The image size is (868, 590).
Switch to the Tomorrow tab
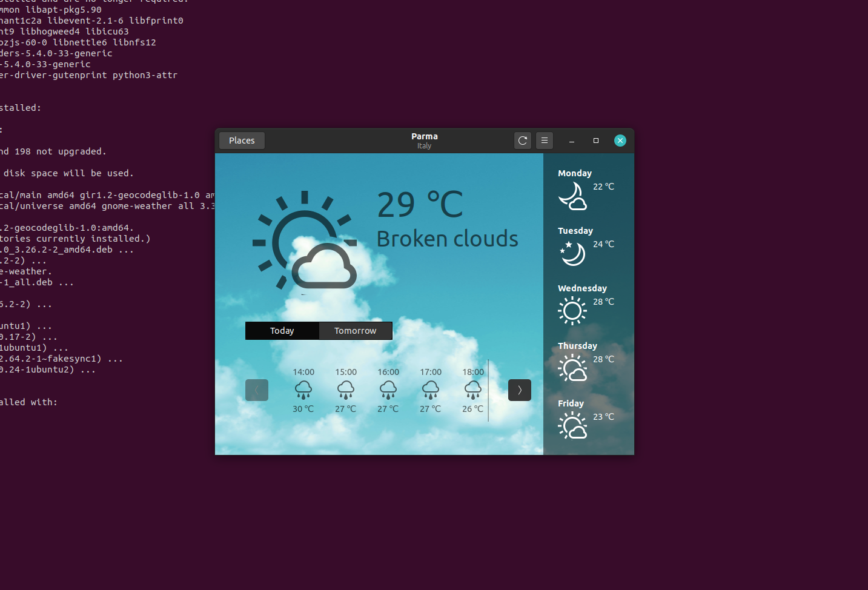pyautogui.click(x=355, y=330)
